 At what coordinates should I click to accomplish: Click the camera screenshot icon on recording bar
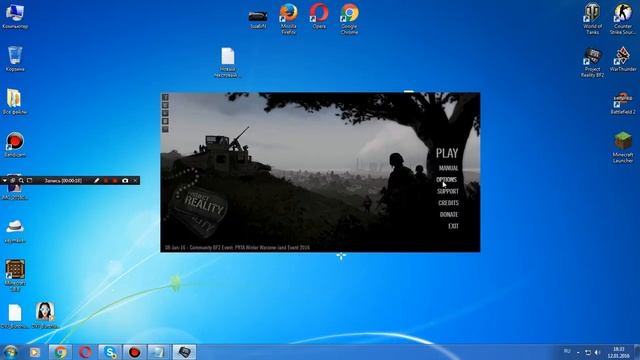(125, 180)
